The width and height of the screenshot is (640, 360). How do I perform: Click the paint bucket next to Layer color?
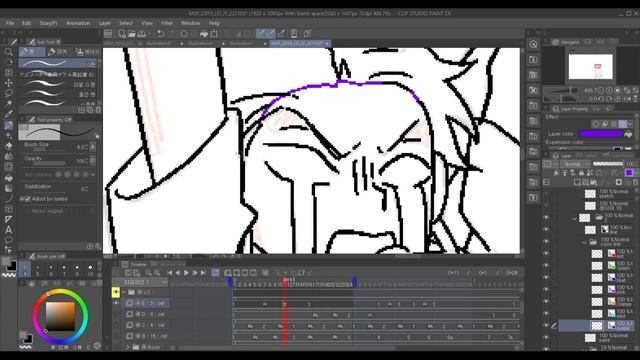tap(628, 134)
